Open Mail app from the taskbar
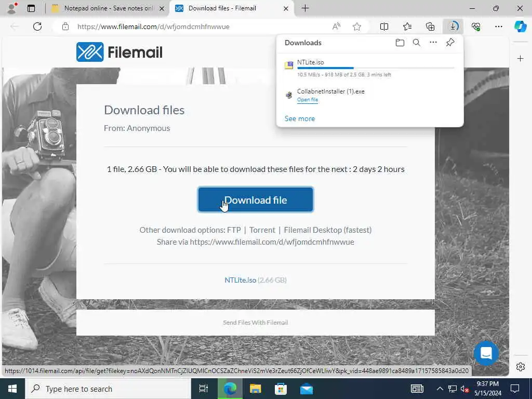The height and width of the screenshot is (399, 532). (307, 389)
